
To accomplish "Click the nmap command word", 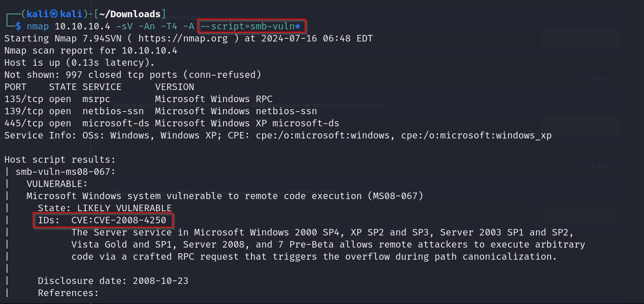I will [x=38, y=26].
